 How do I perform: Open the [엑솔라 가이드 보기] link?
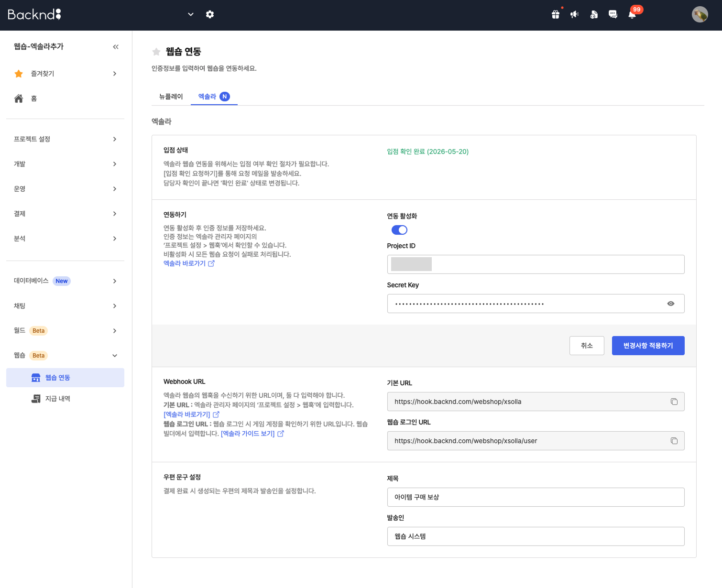pyautogui.click(x=248, y=434)
